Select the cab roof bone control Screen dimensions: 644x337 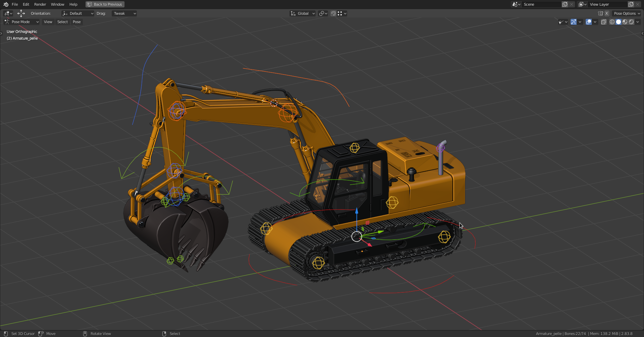pos(355,148)
